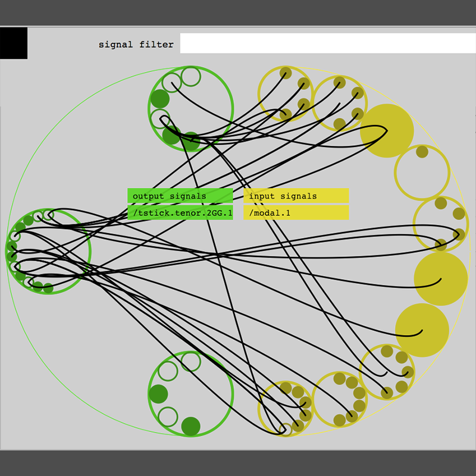
Task: Click the black square in the top-left corner
Action: 14,43
